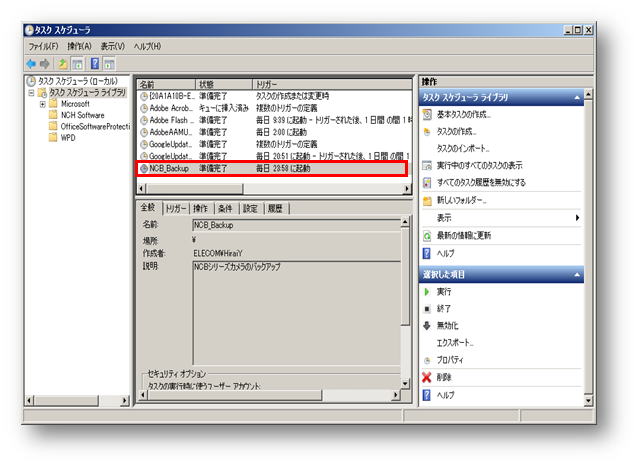Open the 表示(V) menu
The width and height of the screenshot is (639, 467).
[112, 46]
